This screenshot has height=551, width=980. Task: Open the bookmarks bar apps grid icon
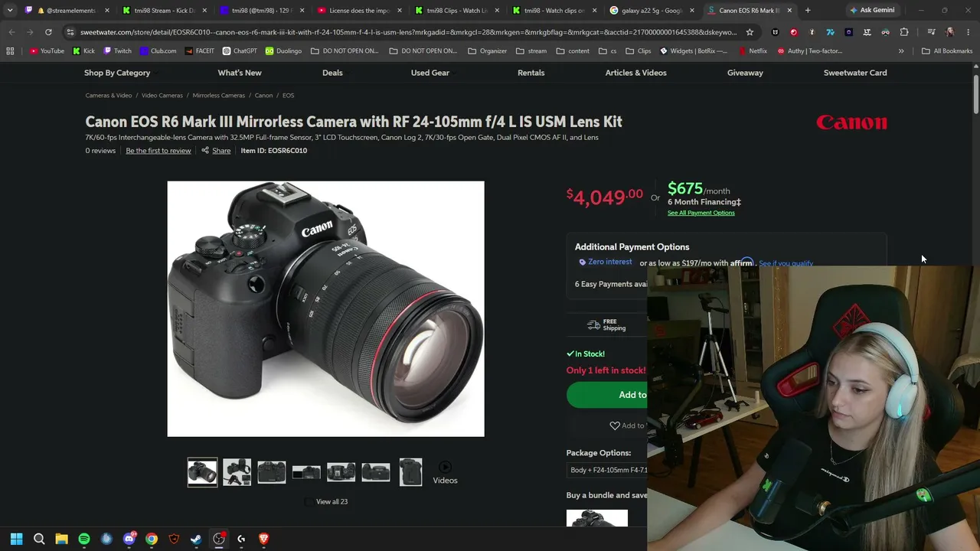pyautogui.click(x=10, y=51)
